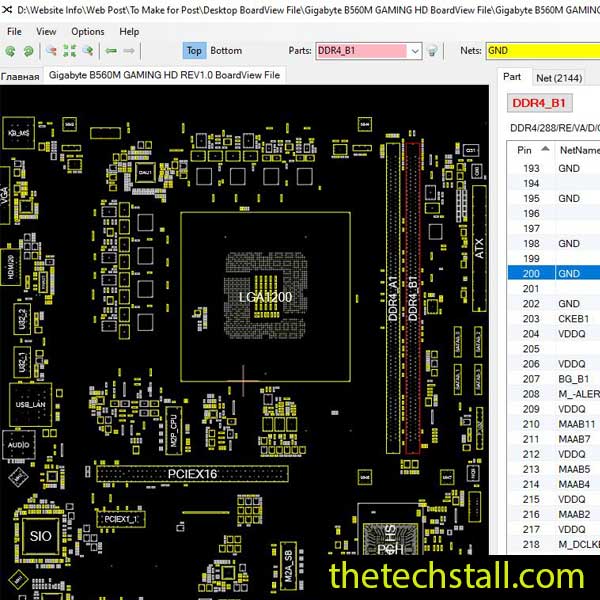Click the U32_2 USB port component
The width and height of the screenshot is (600, 600).
[22, 319]
